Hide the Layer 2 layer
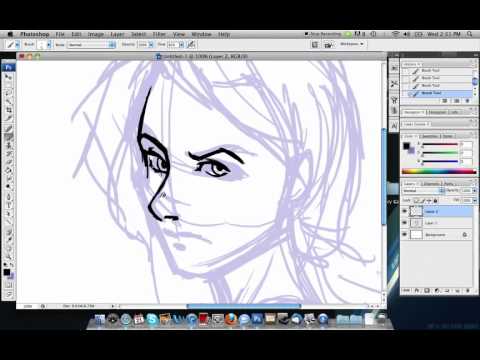This screenshot has height=360, width=480. tap(405, 211)
